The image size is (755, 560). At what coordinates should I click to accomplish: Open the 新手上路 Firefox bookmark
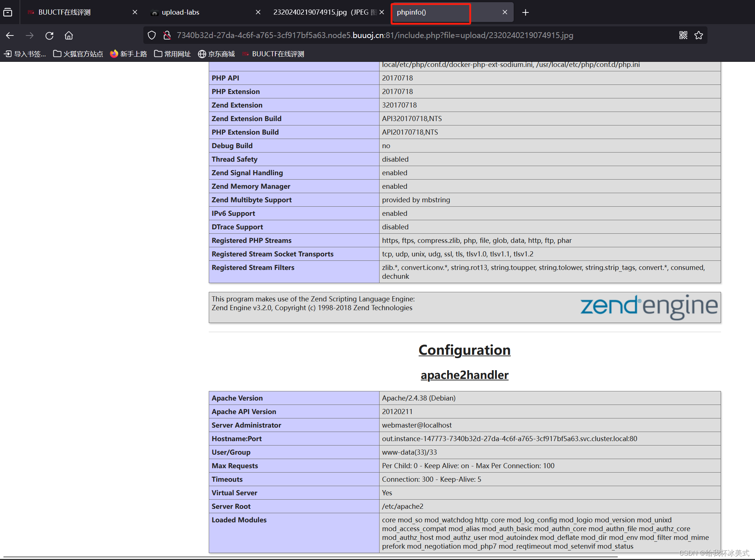(x=129, y=54)
